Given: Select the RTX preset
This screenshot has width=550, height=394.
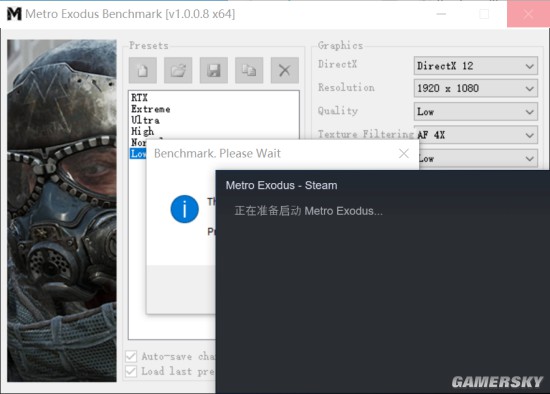Looking at the screenshot, I should (139, 98).
